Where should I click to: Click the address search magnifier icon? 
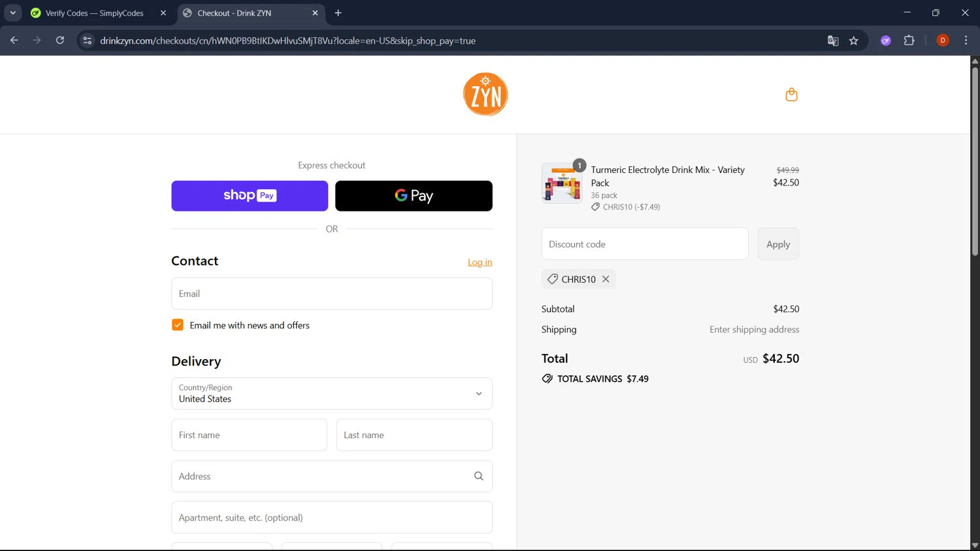pyautogui.click(x=478, y=476)
